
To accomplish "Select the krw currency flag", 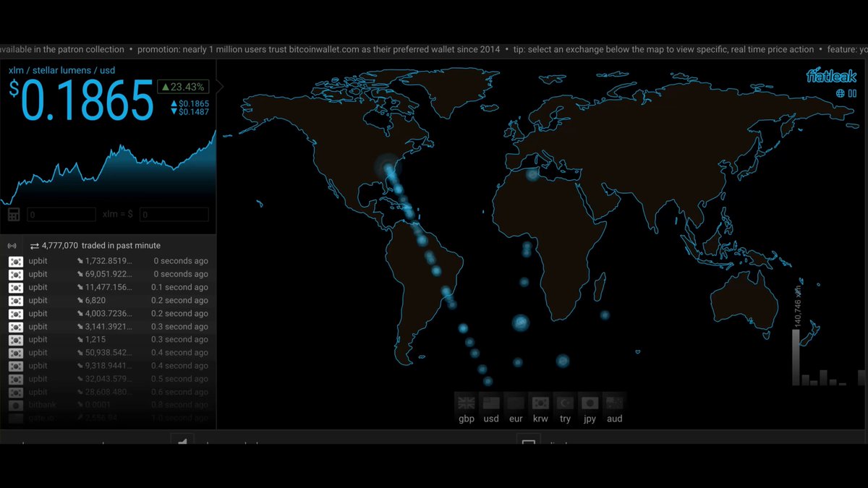I will (x=540, y=403).
